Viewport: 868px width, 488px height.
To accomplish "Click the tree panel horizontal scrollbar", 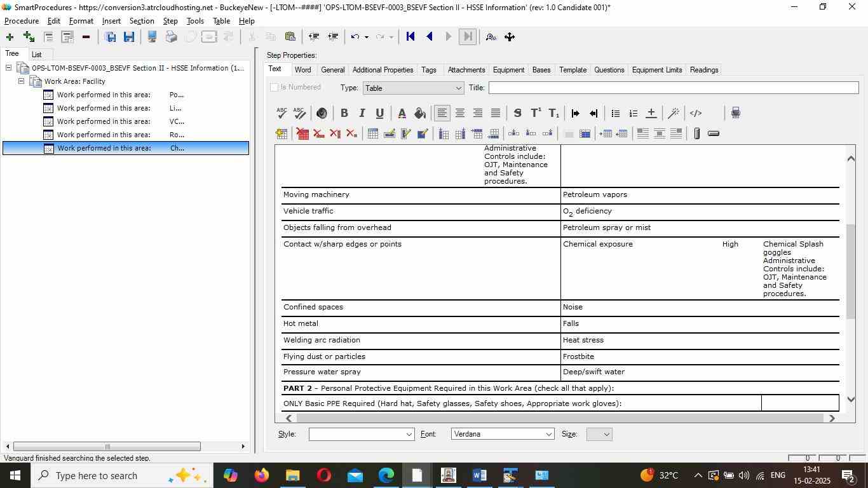I will (x=107, y=447).
